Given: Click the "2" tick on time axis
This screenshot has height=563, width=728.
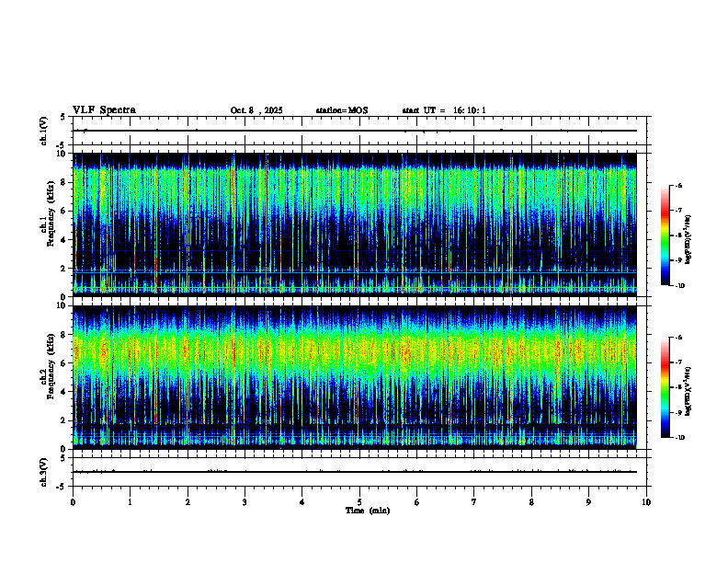Looking at the screenshot, I should click(x=188, y=502).
